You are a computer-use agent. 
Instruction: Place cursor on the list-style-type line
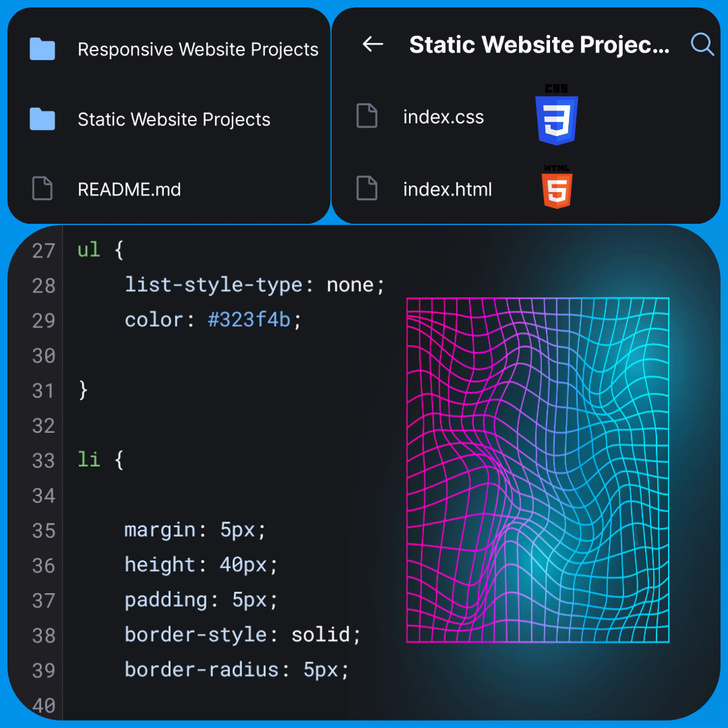[x=255, y=284]
